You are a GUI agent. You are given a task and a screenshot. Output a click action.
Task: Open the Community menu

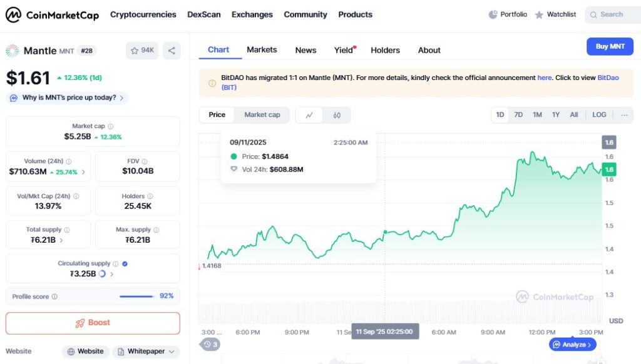click(x=305, y=15)
